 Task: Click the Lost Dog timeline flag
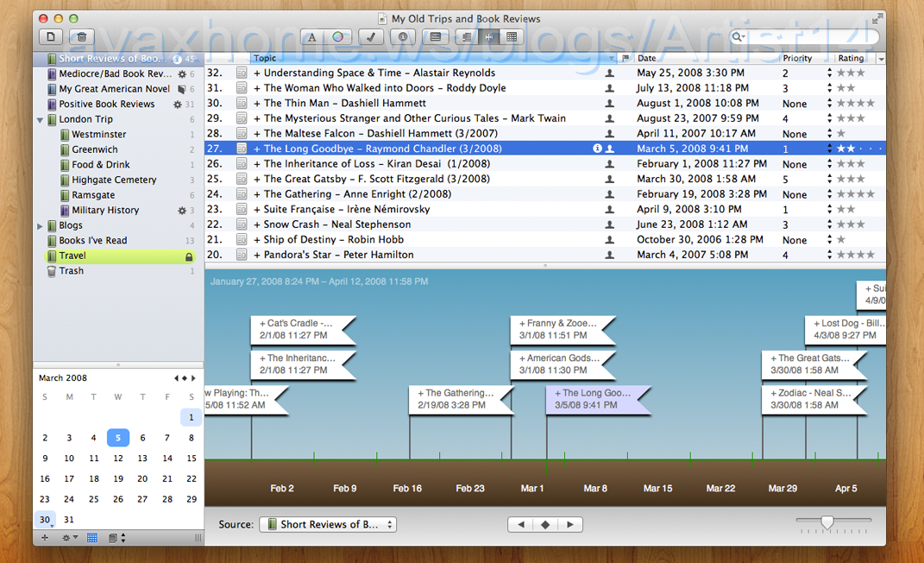tap(845, 330)
